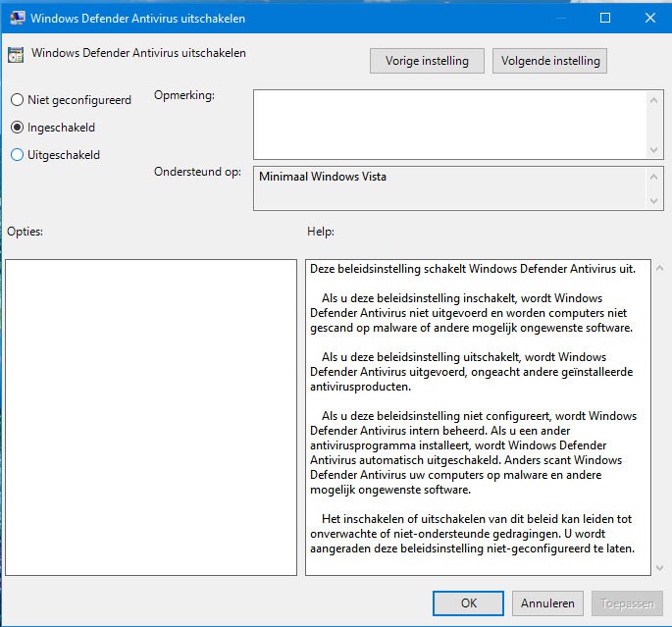
Task: Click inside the Opmerking text box
Action: click(x=449, y=125)
